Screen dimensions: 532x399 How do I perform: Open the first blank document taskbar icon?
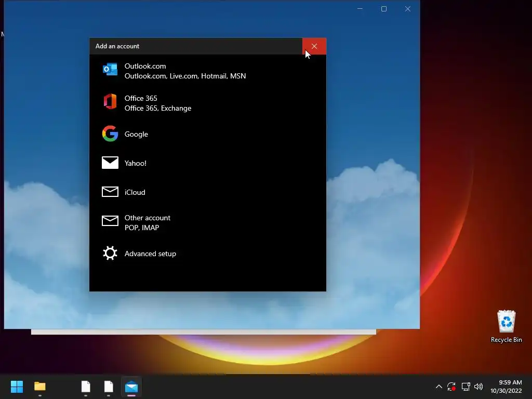(x=86, y=387)
